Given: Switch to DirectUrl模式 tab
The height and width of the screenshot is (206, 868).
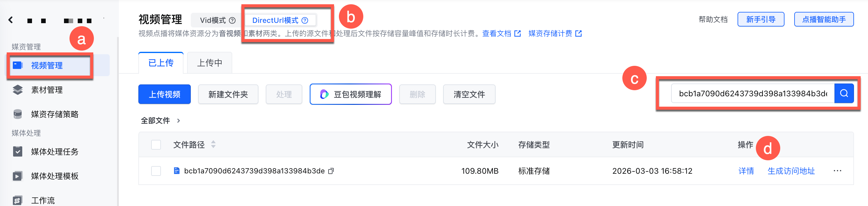Looking at the screenshot, I should pos(275,20).
